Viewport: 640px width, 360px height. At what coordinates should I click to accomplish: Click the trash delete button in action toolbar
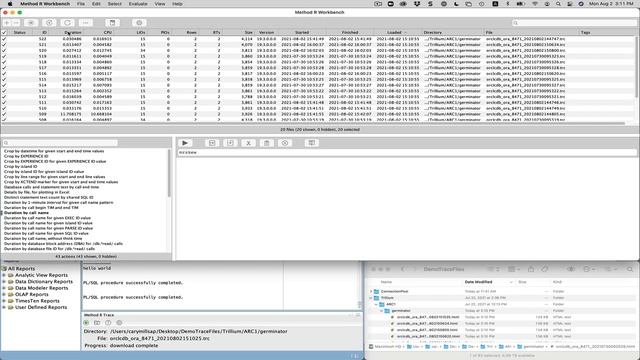(267, 143)
